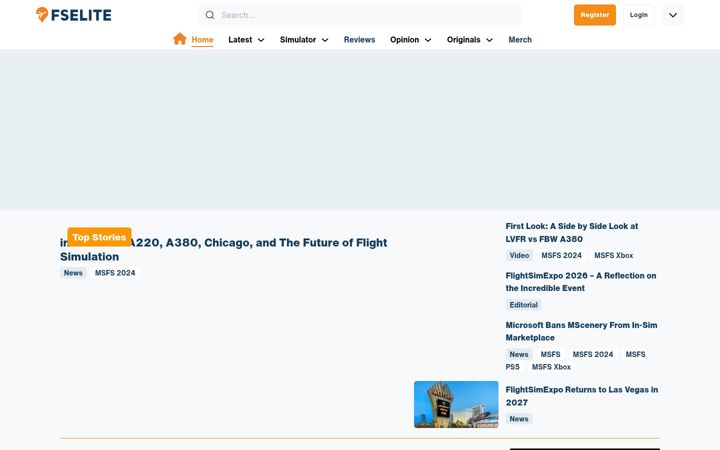The width and height of the screenshot is (720, 450).
Task: Open First Look LVFR vs FBW A380 article
Action: click(572, 232)
